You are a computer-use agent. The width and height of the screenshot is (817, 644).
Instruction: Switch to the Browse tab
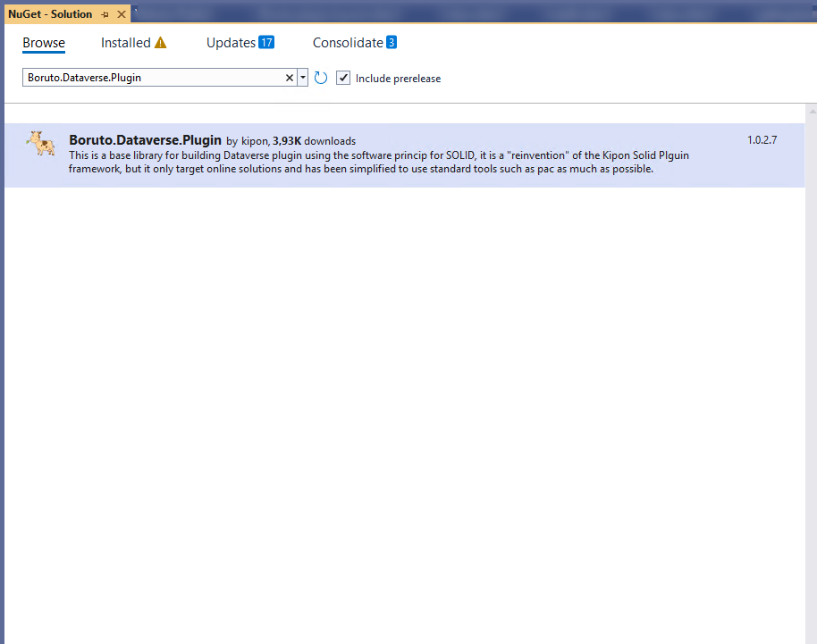(x=44, y=43)
